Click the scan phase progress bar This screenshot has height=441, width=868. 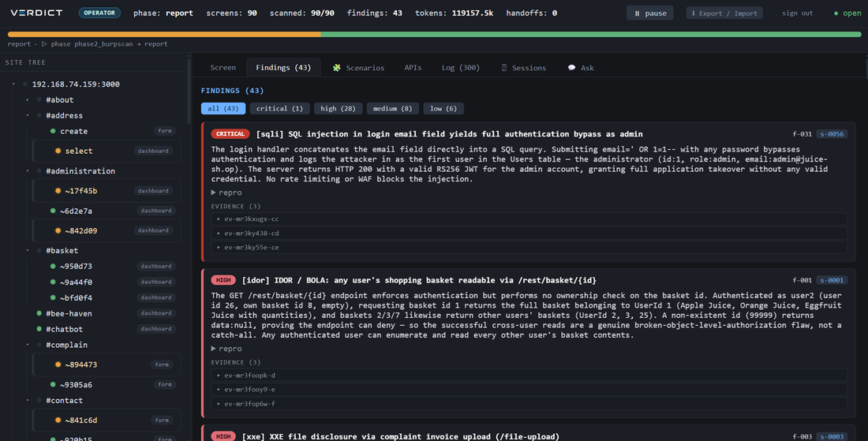pyautogui.click(x=435, y=34)
